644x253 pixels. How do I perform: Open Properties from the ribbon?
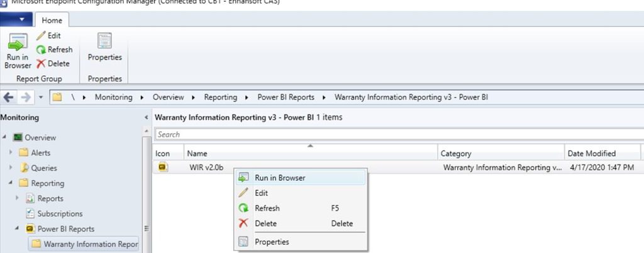[104, 47]
